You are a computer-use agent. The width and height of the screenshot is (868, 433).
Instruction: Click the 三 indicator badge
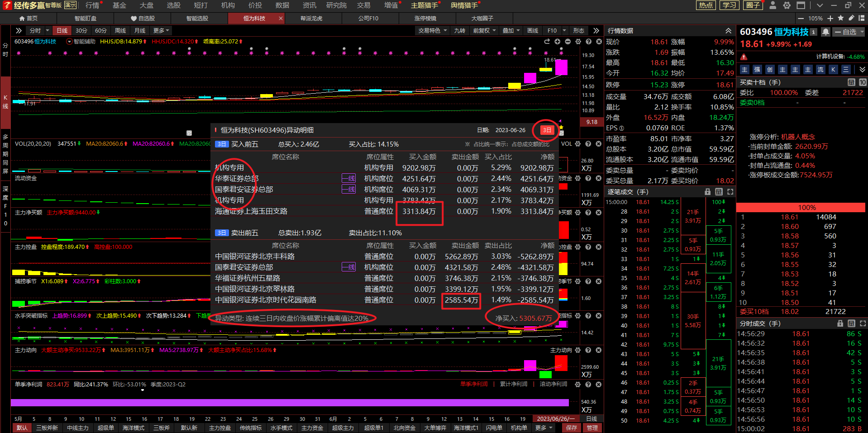tap(846, 70)
